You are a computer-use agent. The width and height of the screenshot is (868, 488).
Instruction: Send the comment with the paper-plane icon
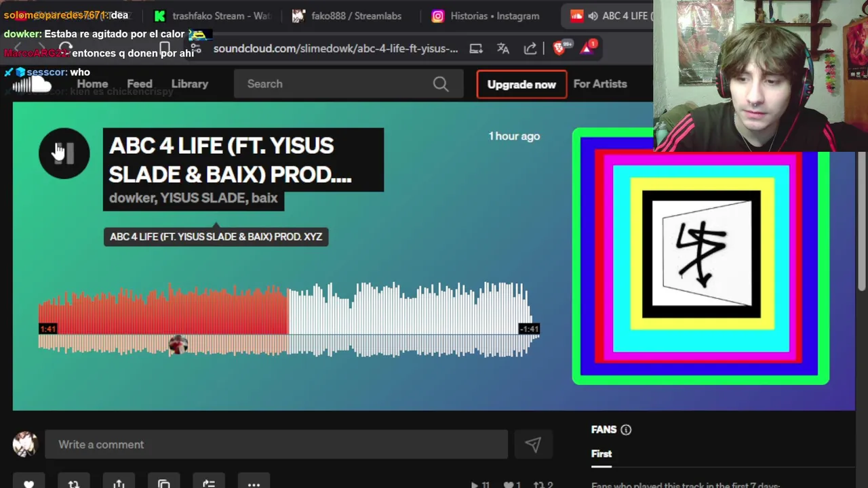tap(533, 445)
